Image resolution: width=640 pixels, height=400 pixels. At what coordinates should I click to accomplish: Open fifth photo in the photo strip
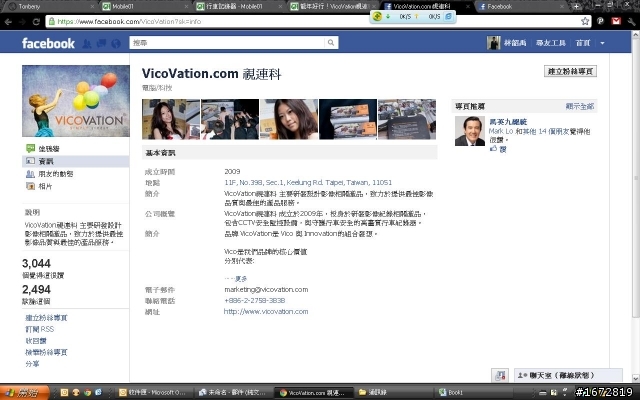click(x=407, y=119)
